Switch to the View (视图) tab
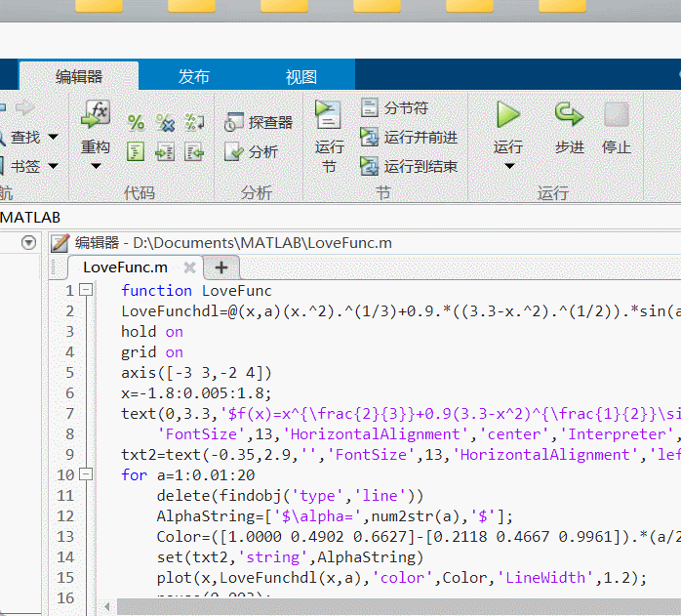Viewport: 681px width, 616px height. (300, 77)
